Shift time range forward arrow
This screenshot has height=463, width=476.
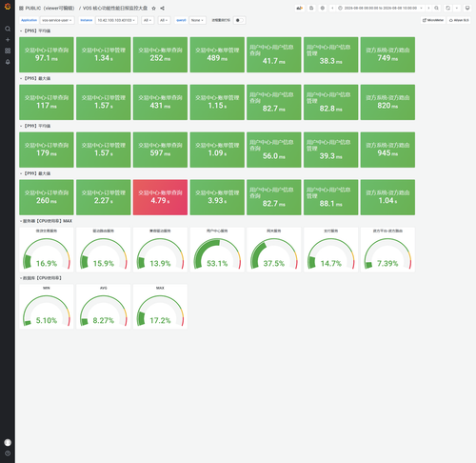428,8
